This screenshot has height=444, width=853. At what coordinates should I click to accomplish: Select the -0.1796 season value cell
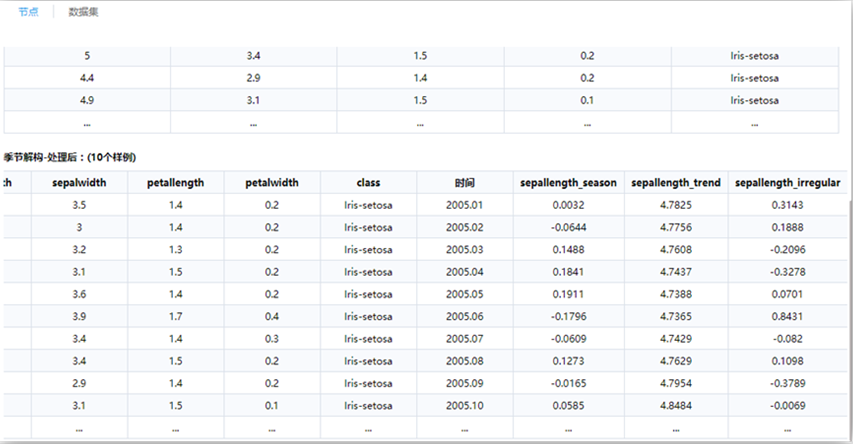tap(568, 317)
